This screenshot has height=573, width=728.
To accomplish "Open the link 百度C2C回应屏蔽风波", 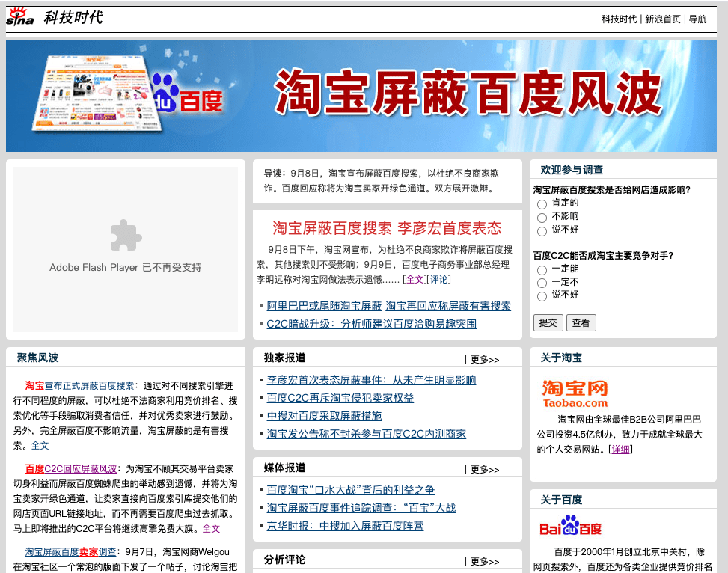I will [70, 468].
